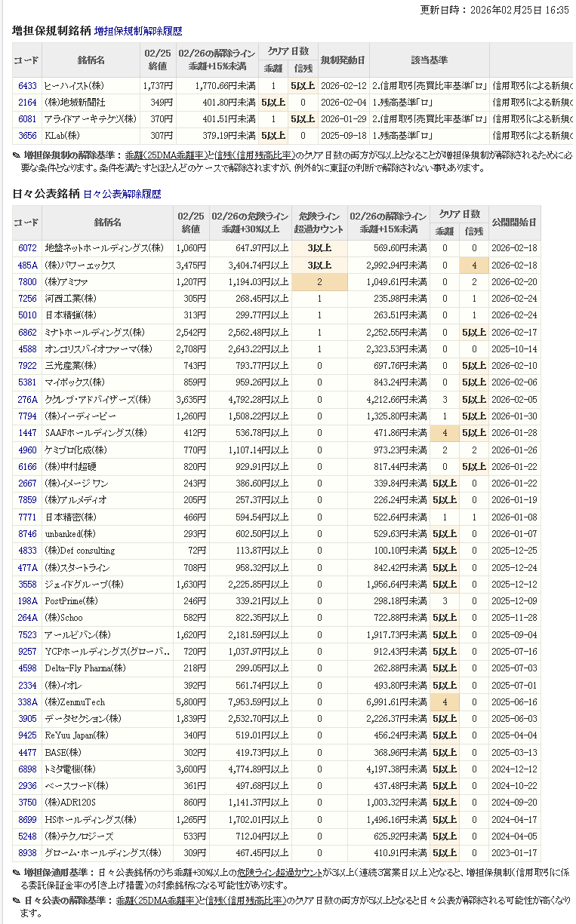
Task: Open code 7800 アミファ
Action: [27, 282]
